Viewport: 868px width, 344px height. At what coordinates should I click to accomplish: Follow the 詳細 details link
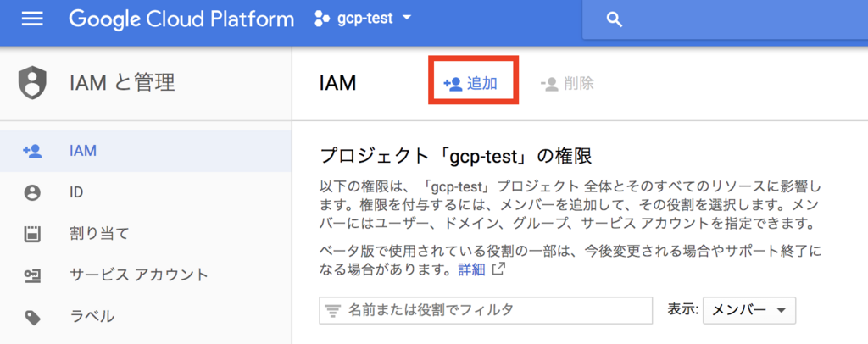click(x=471, y=270)
